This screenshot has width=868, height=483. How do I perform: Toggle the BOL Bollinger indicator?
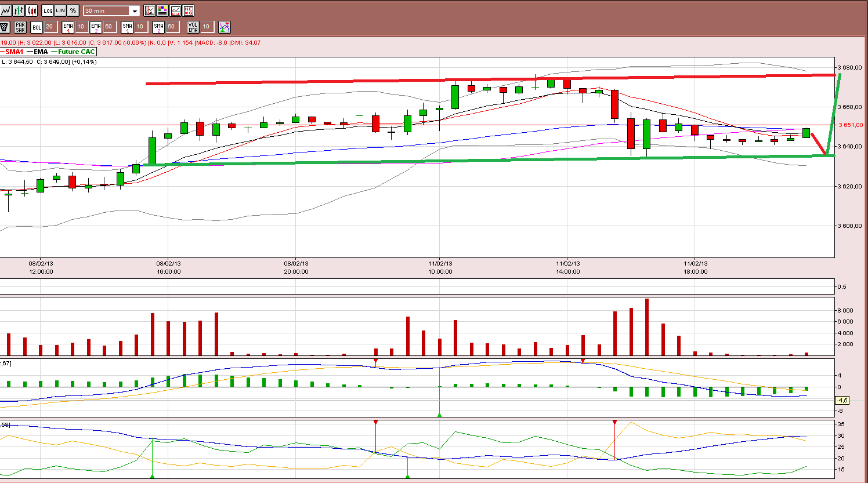tap(37, 27)
